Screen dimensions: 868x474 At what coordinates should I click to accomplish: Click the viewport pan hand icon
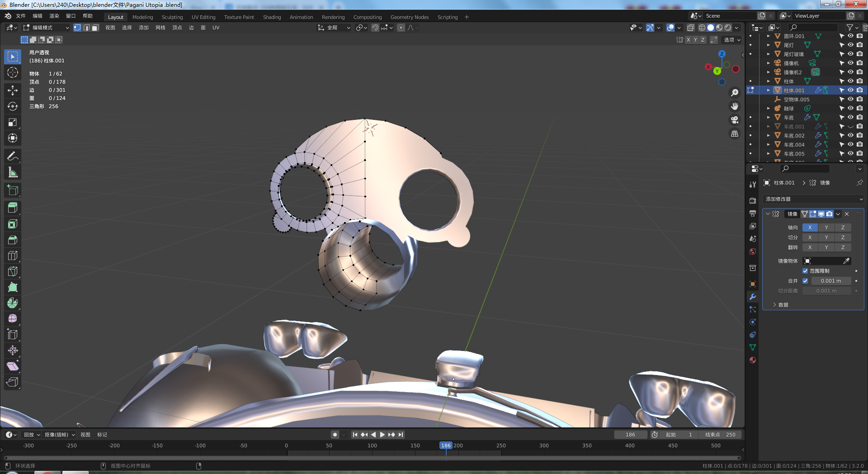click(735, 106)
